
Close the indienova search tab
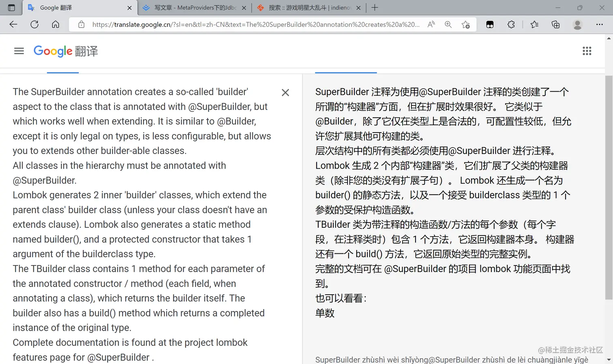358,8
